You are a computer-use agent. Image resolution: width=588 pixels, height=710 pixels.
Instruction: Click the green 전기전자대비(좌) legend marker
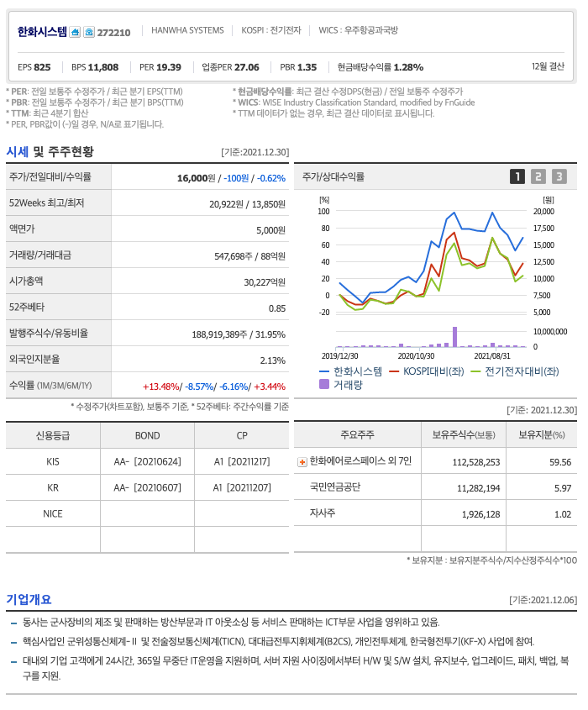(x=475, y=371)
